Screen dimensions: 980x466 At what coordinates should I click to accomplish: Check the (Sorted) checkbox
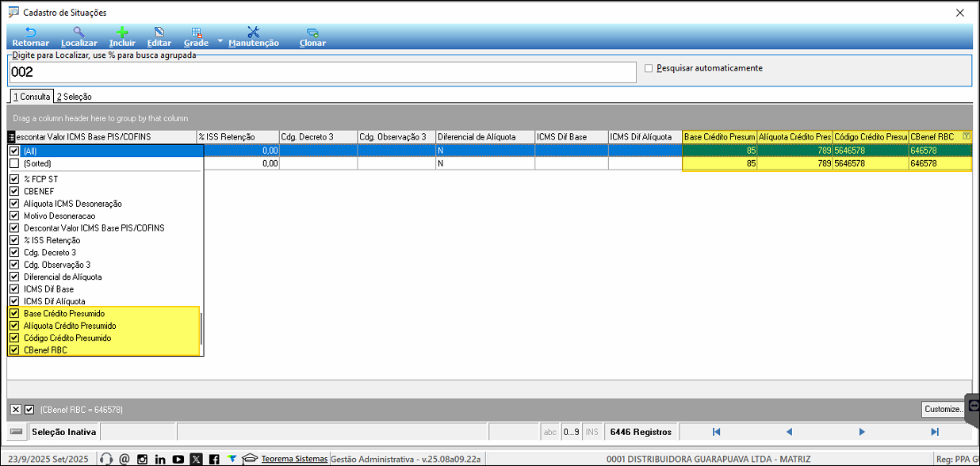pyautogui.click(x=13, y=163)
